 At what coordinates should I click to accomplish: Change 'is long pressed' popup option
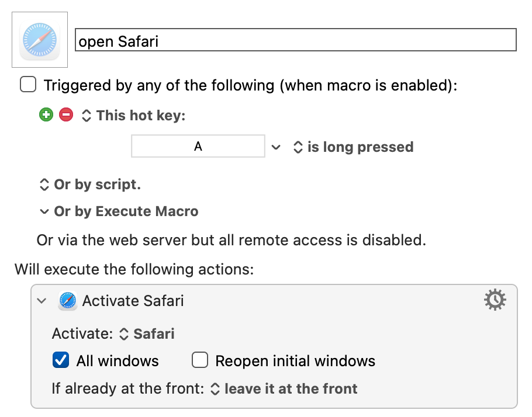[x=353, y=147]
